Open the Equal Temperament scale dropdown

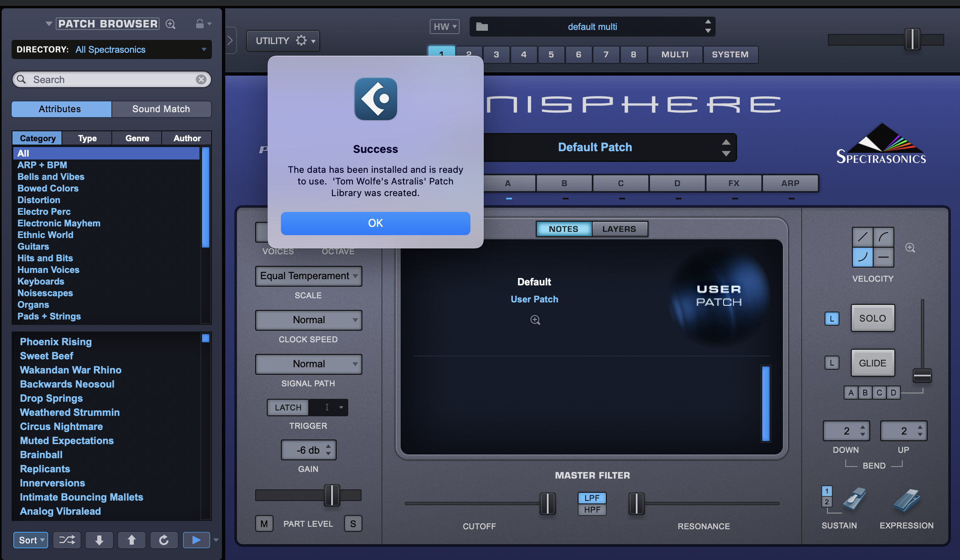point(309,276)
